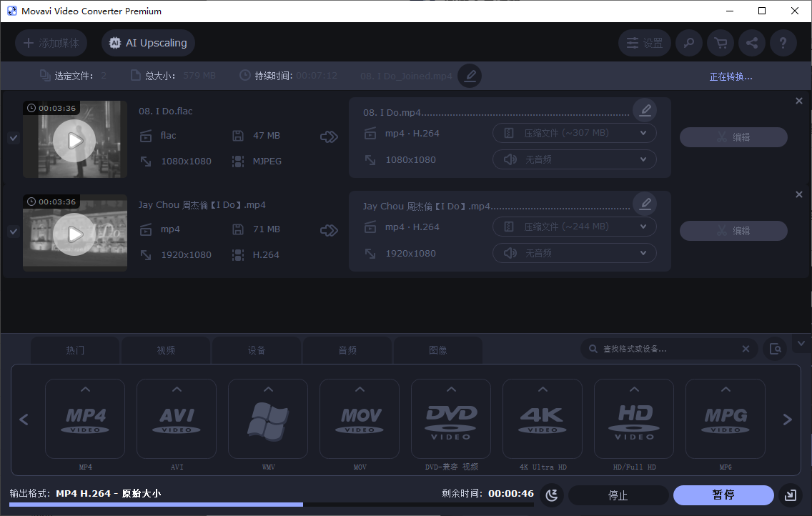Select the MPG video format icon
The image size is (812, 516).
(726, 419)
